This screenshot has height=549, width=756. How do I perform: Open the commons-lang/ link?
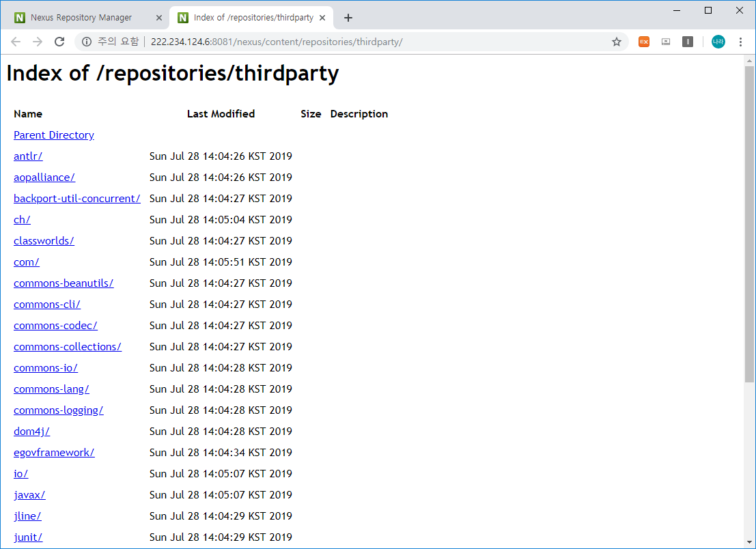click(x=52, y=389)
